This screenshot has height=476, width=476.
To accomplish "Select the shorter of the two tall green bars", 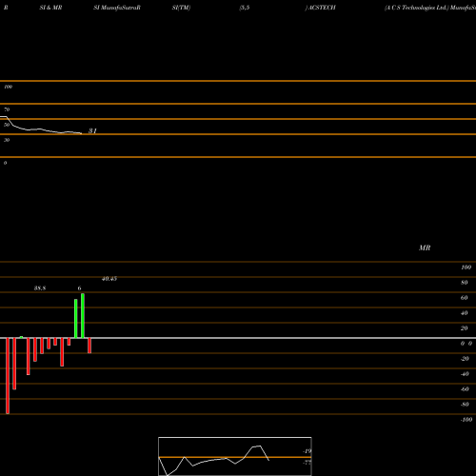I will click(x=76, y=319).
